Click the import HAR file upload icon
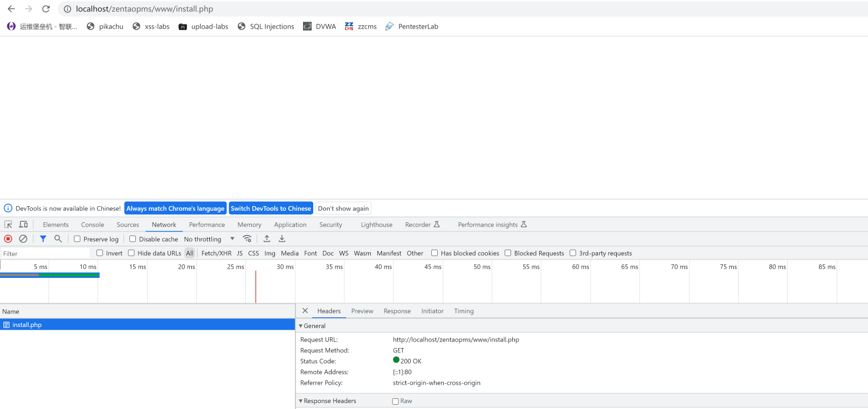868x409 pixels. point(267,239)
